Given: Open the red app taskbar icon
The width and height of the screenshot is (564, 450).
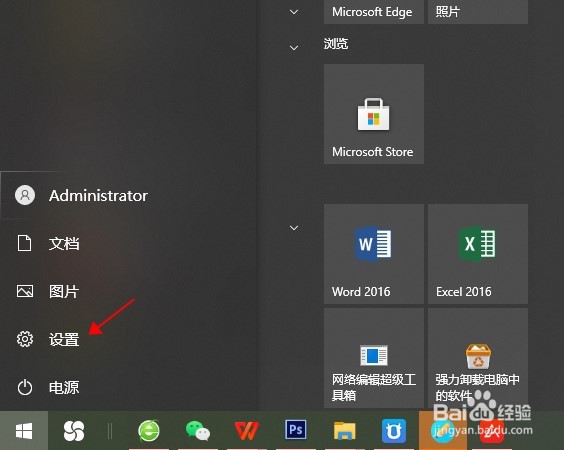Looking at the screenshot, I should [492, 431].
